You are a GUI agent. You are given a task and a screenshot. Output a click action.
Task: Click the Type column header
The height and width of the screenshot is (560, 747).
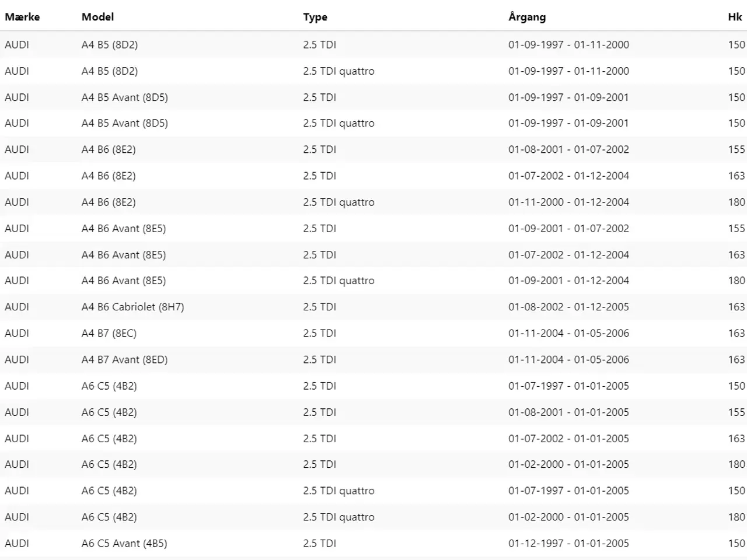(x=315, y=17)
